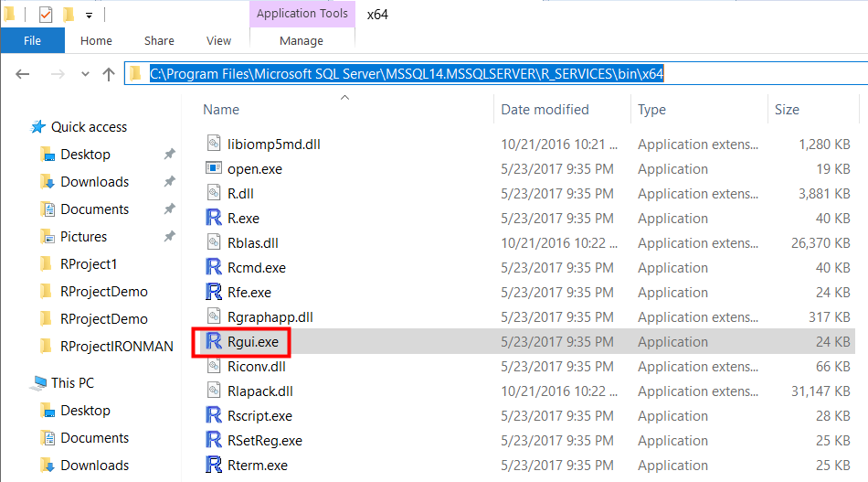Click the Rgraphapp.dll file icon
Image resolution: width=868 pixels, height=482 pixels.
pyautogui.click(x=214, y=316)
